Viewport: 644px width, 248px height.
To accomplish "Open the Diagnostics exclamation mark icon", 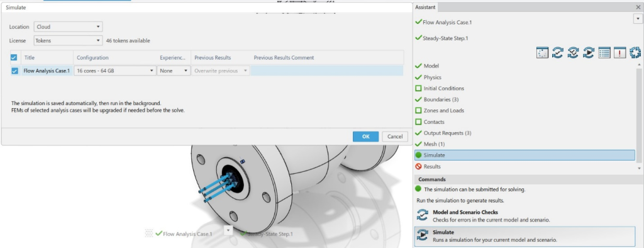I will tap(619, 53).
